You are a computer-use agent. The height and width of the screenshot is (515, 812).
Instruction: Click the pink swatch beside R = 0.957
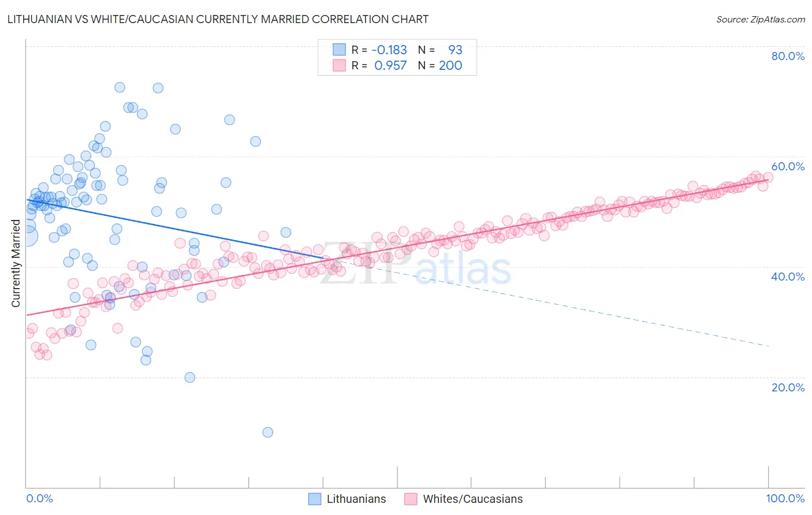pos(339,65)
